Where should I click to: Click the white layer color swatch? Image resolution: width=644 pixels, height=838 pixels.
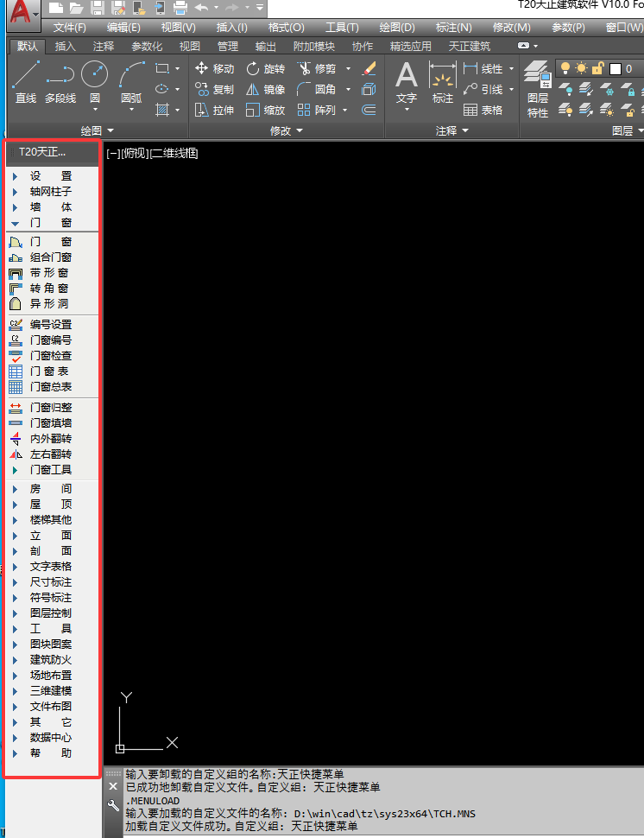pyautogui.click(x=616, y=68)
